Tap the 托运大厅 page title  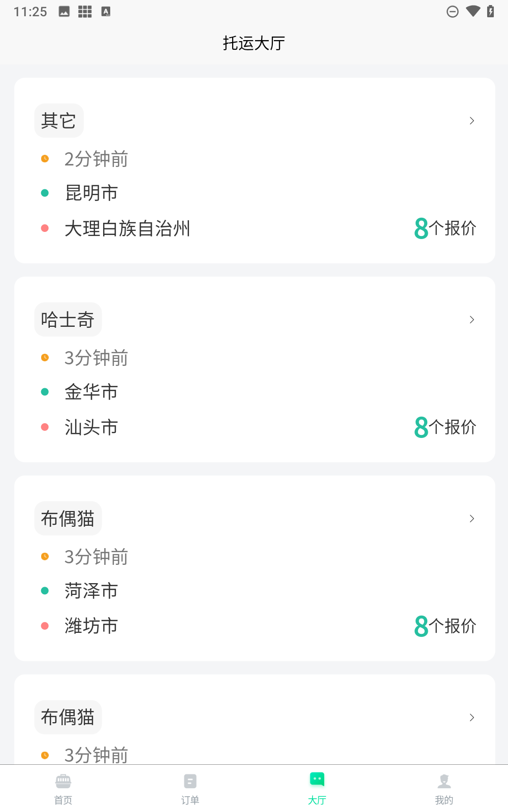point(254,43)
